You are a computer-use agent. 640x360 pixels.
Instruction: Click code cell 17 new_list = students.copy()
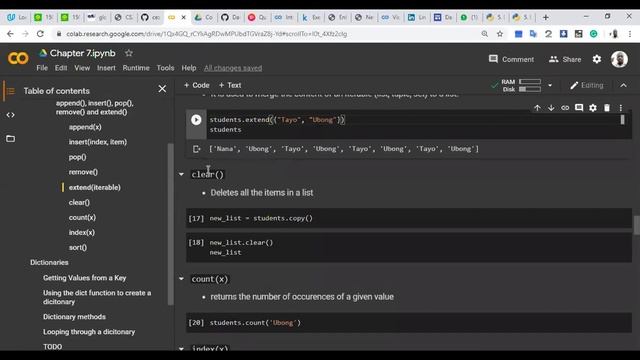click(409, 218)
